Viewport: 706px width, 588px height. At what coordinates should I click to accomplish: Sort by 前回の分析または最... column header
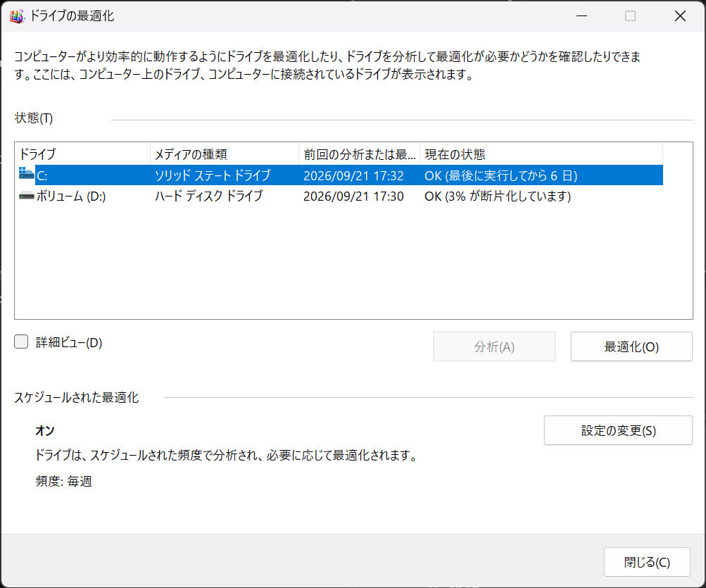pos(359,154)
